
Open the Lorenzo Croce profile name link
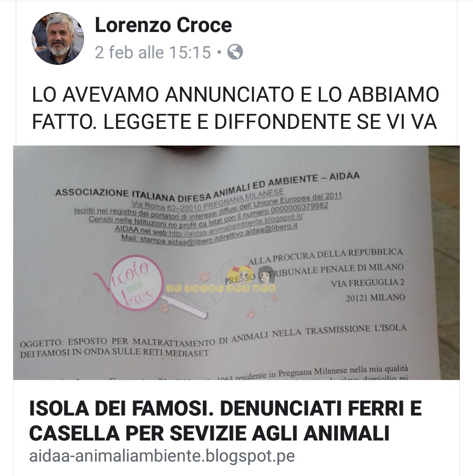(x=163, y=25)
